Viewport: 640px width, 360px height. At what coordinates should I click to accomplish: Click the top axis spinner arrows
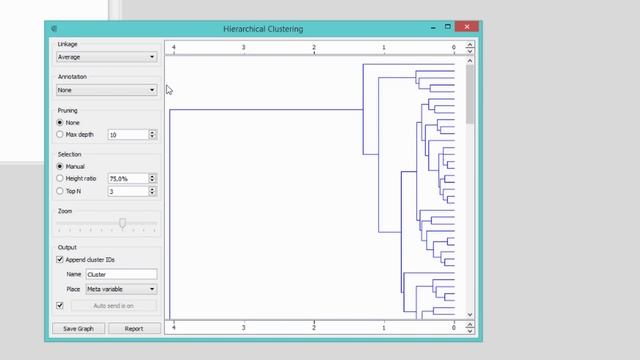click(470, 48)
